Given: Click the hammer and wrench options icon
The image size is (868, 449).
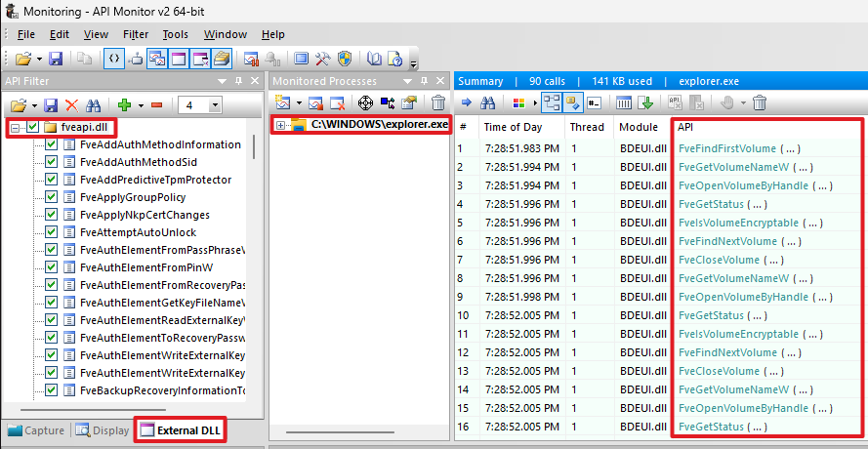Looking at the screenshot, I should coord(323,59).
